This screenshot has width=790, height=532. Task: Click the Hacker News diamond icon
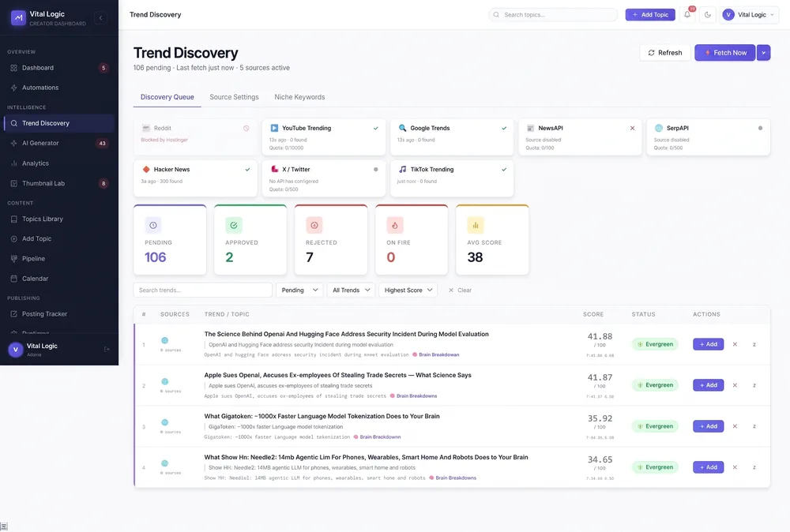(x=146, y=170)
